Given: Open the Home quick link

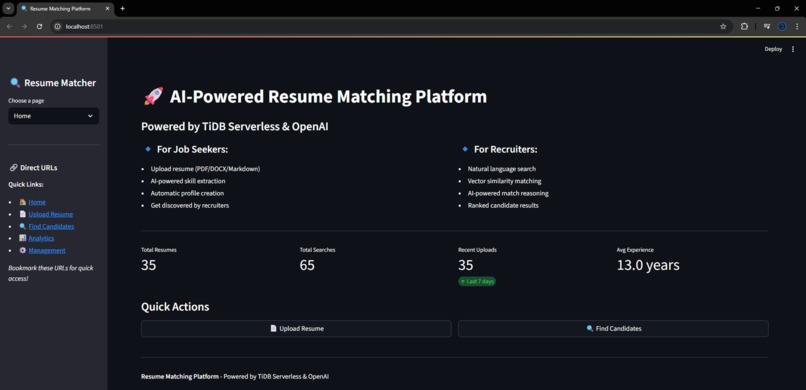Looking at the screenshot, I should click(37, 202).
